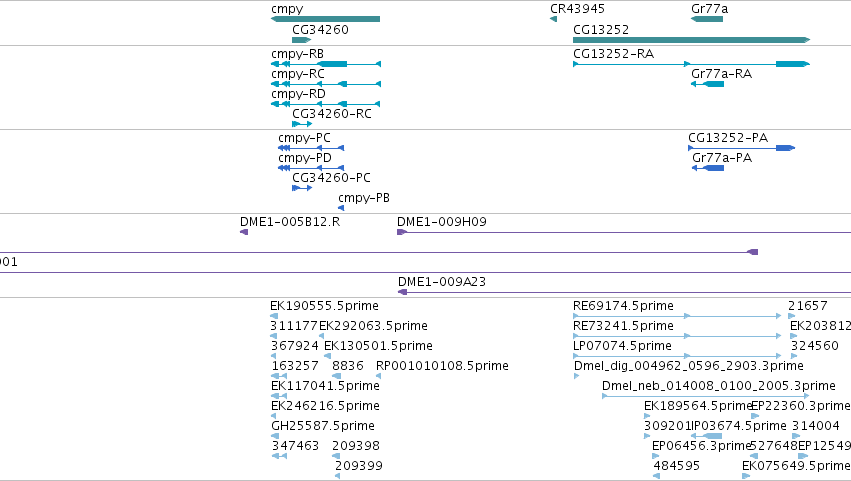Open the cmpy-PB protein label
Image resolution: width=851 pixels, height=481 pixels.
(x=364, y=198)
